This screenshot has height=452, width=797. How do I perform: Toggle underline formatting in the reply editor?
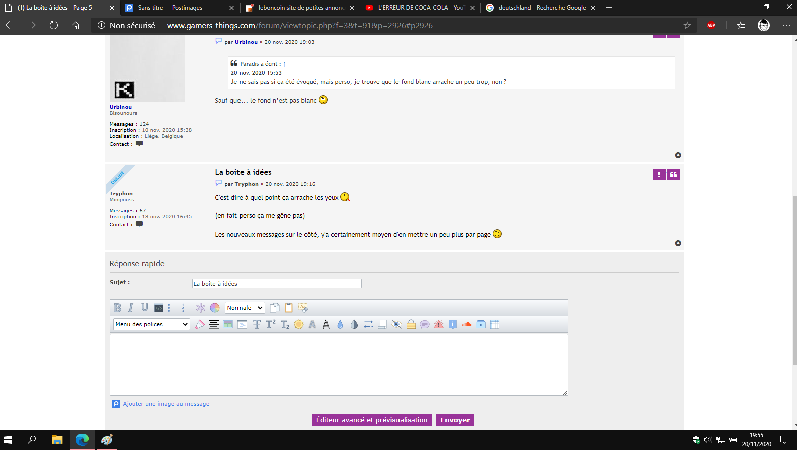(144, 308)
